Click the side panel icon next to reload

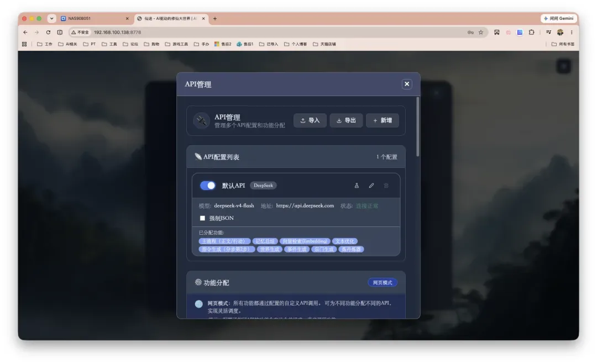click(60, 33)
